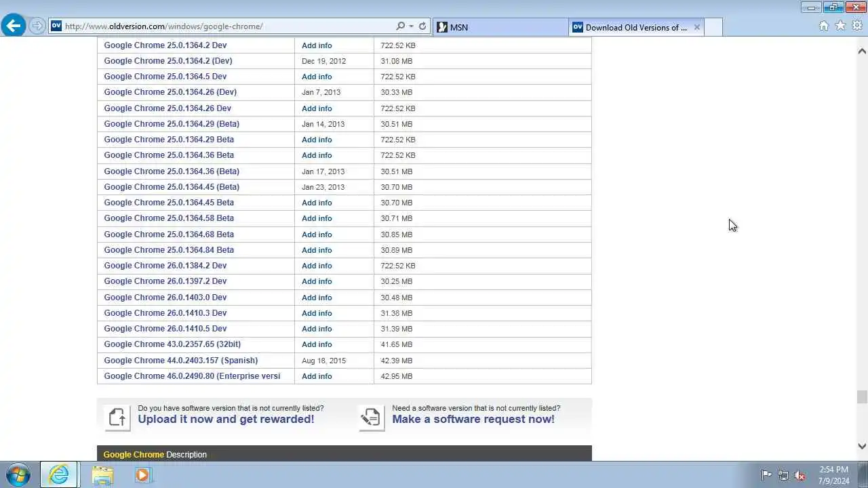The image size is (868, 488).
Task: Go back with the browser back arrow
Action: click(x=14, y=26)
